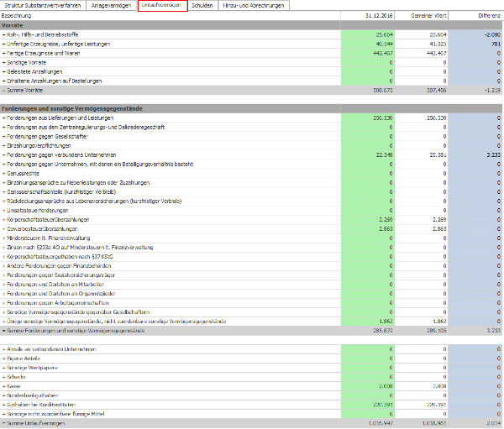Expand Fertige Erzeugnisse und Waren row

coord(4,54)
